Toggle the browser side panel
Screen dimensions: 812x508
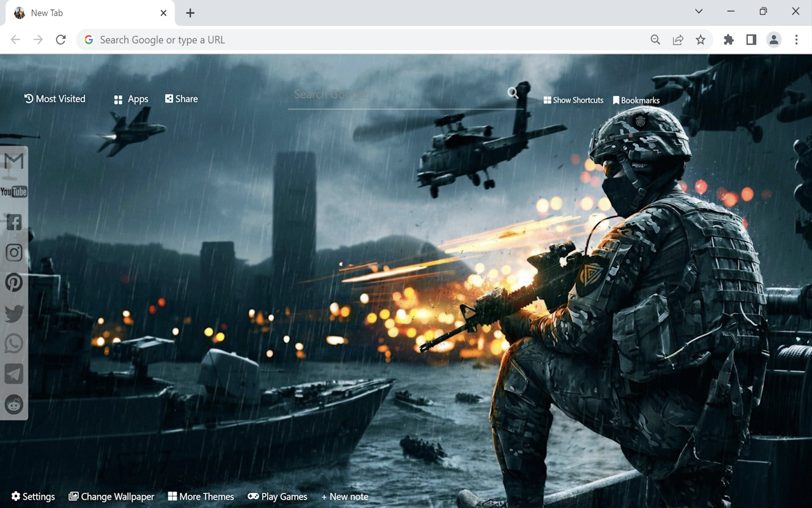tap(751, 40)
